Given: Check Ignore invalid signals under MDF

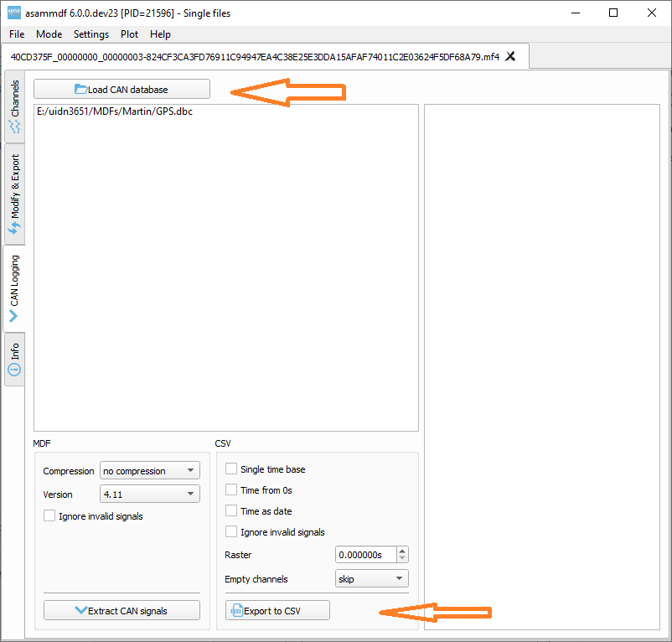Looking at the screenshot, I should [x=48, y=515].
